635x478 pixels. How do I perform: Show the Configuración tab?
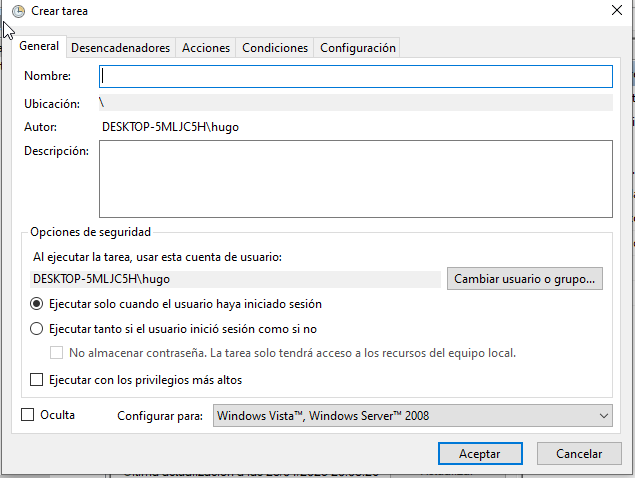(x=358, y=48)
